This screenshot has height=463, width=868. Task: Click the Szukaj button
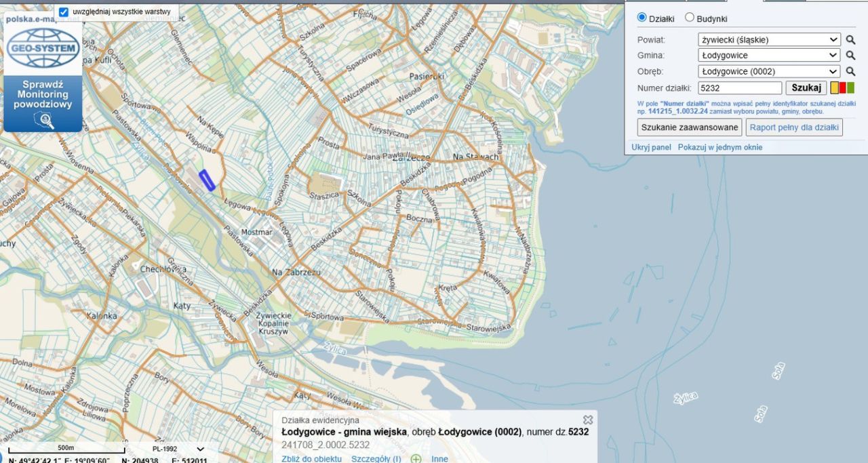point(806,87)
